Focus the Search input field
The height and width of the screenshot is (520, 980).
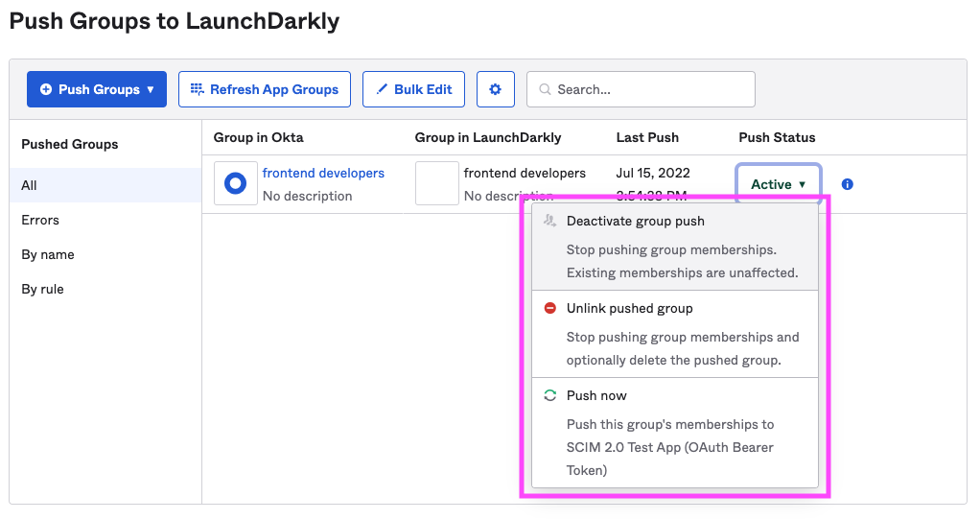tap(652, 89)
